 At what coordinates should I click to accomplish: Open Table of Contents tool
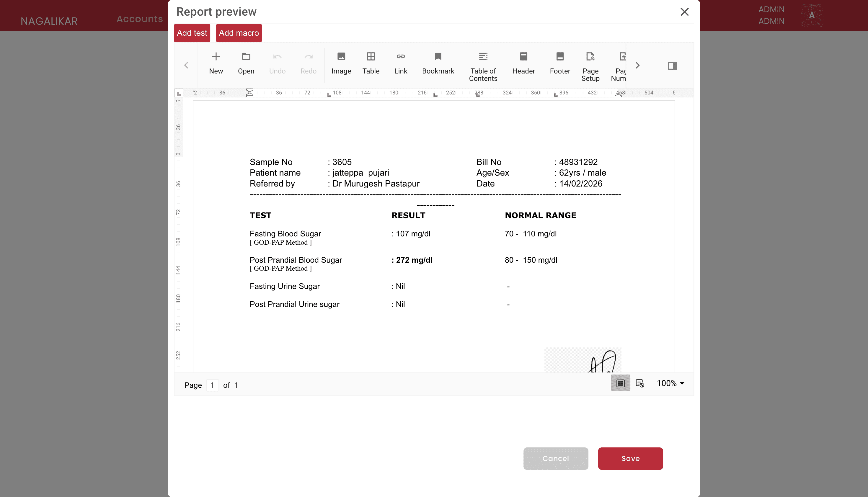coord(483,57)
